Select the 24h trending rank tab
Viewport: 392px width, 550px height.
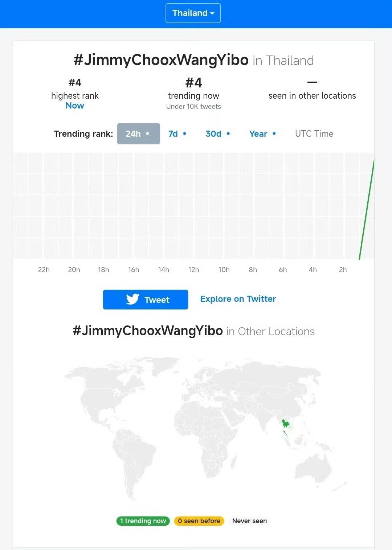tap(138, 134)
